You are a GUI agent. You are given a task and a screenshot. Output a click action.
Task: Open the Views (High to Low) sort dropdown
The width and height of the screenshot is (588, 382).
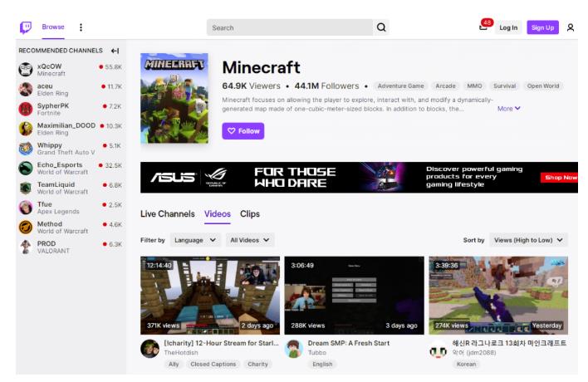point(528,240)
